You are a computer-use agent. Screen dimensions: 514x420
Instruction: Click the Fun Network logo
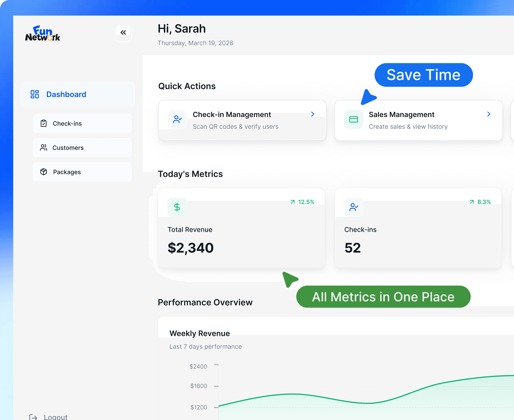click(43, 33)
